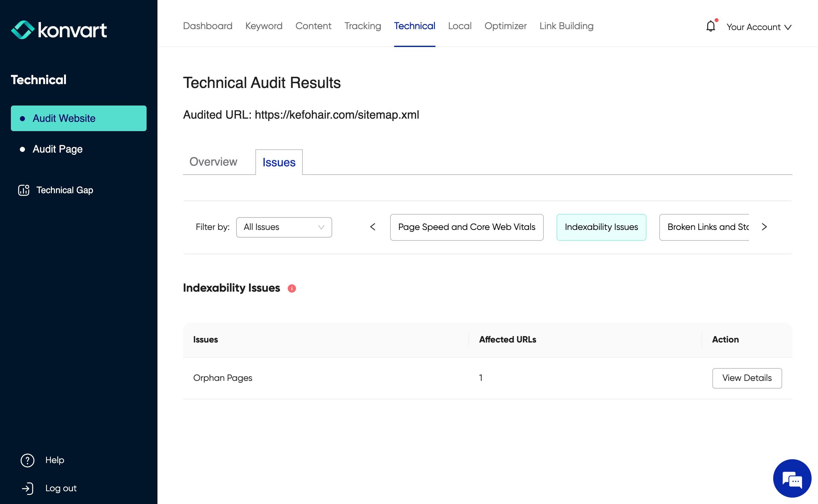Select the Indexability Issues category chip
Screen dimensions: 818x504
click(601, 227)
